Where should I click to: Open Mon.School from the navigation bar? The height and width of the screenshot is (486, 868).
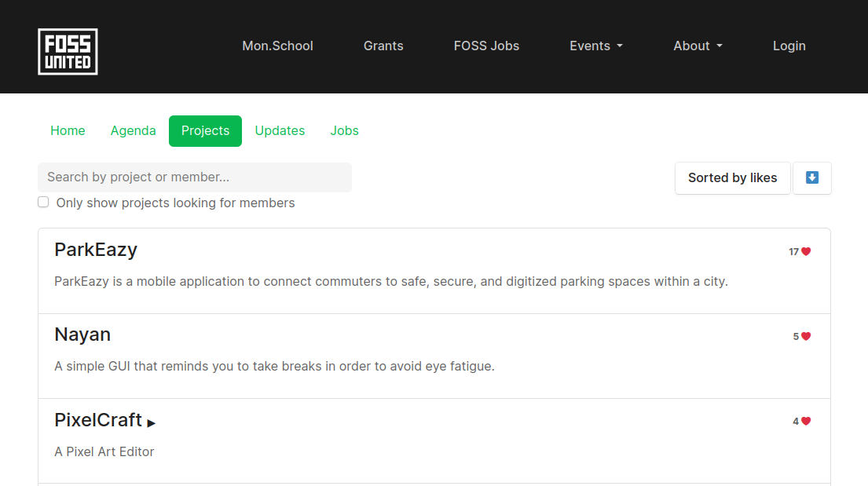pos(277,46)
